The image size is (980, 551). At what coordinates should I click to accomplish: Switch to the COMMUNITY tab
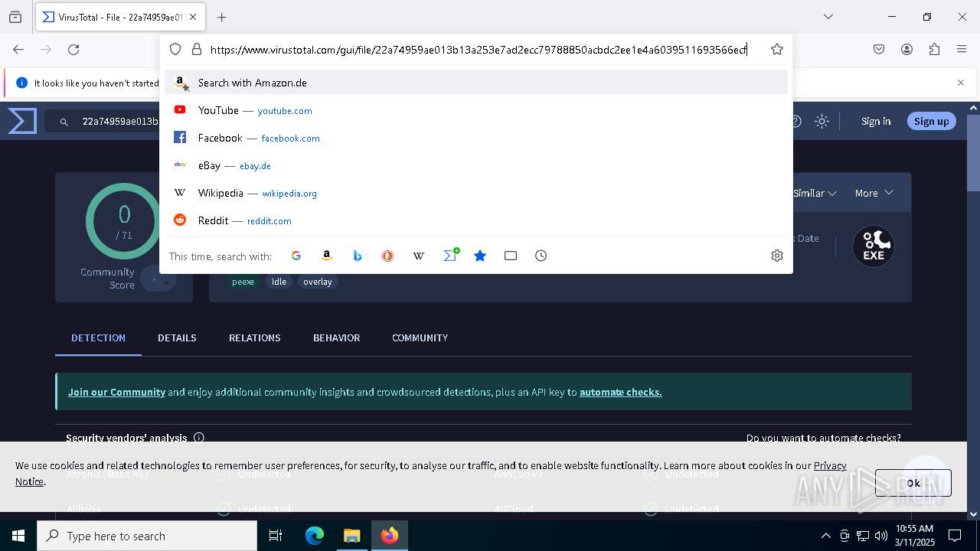tap(420, 337)
